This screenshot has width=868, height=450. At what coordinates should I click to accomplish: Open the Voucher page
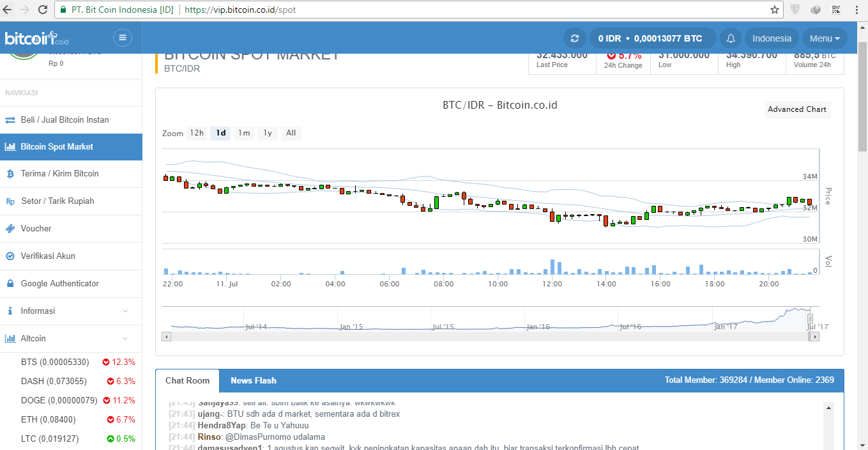(71, 229)
